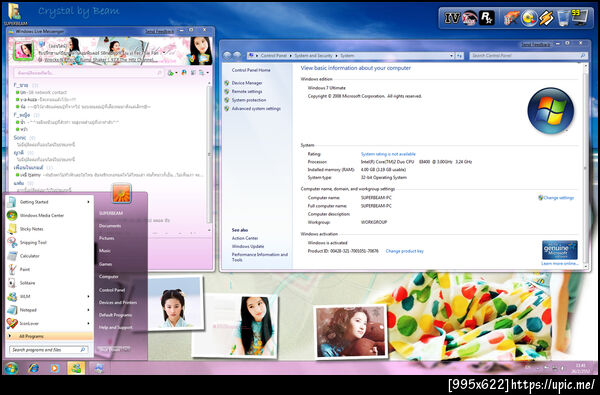Open the round red dock icon beside GTA IV

tap(470, 18)
